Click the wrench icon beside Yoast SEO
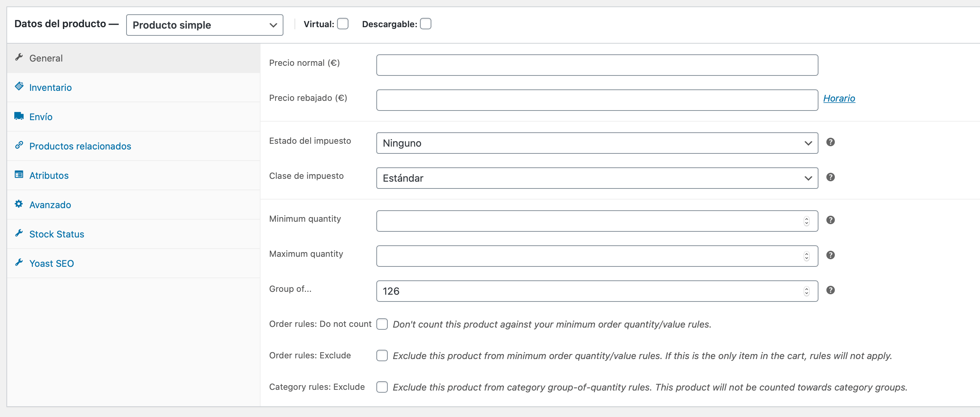Screen dimensions: 980x417 [19, 263]
